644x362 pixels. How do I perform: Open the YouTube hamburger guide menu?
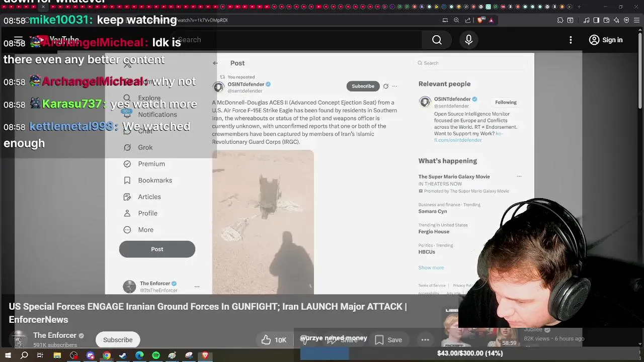[x=19, y=40]
